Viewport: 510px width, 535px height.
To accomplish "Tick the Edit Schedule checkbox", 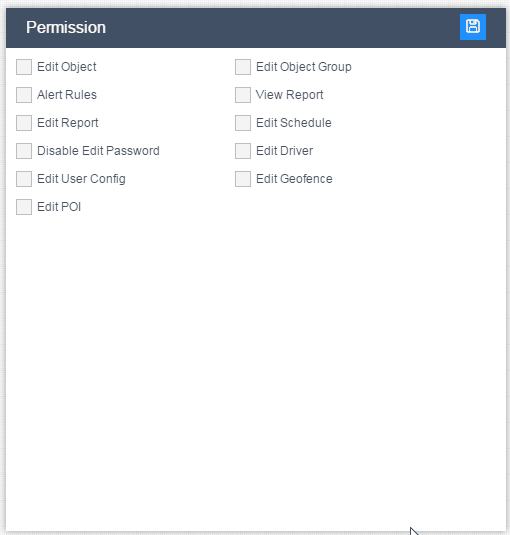I will click(x=243, y=123).
